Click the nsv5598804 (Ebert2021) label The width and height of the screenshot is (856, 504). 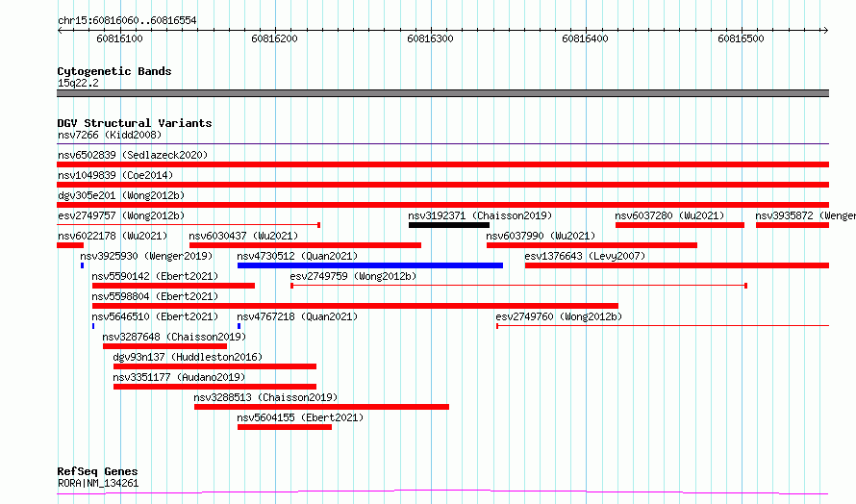click(x=155, y=296)
